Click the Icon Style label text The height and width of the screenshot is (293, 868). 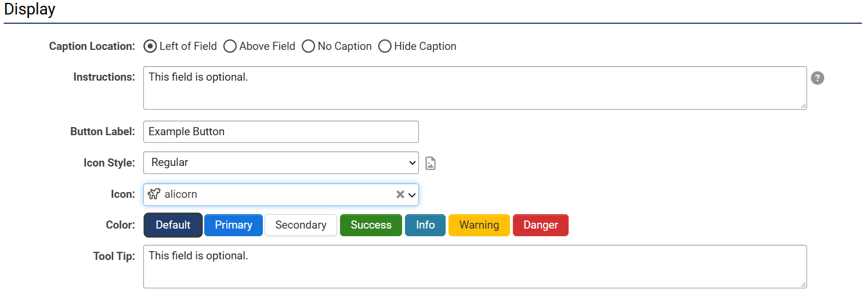tap(109, 163)
